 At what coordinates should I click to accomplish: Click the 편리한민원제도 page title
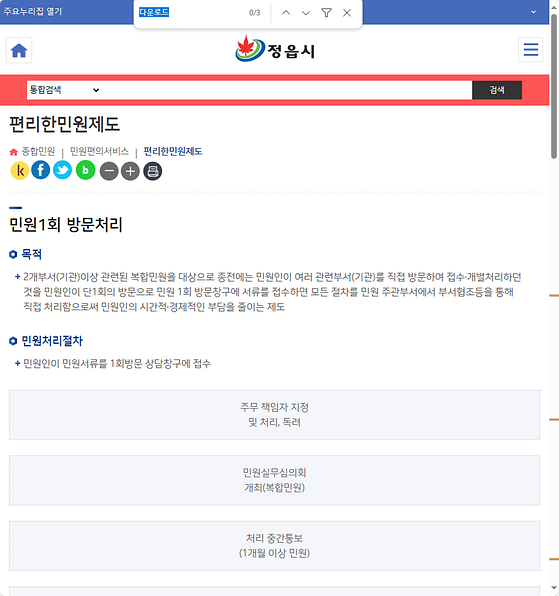64,124
